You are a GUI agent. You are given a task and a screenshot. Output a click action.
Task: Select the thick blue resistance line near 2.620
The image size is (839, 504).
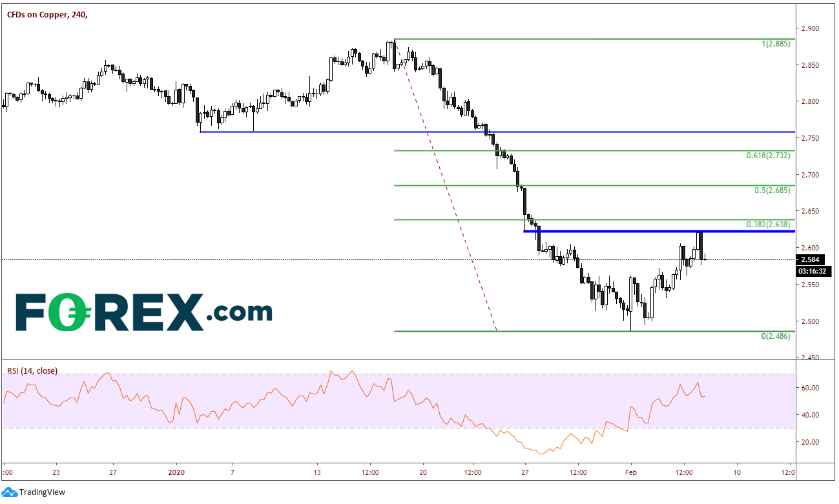tap(659, 231)
